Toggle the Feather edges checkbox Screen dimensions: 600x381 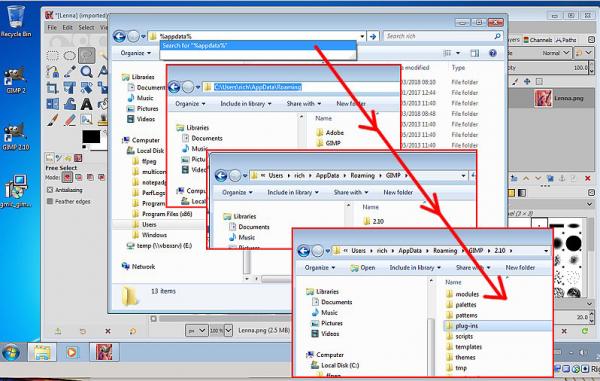coord(50,201)
